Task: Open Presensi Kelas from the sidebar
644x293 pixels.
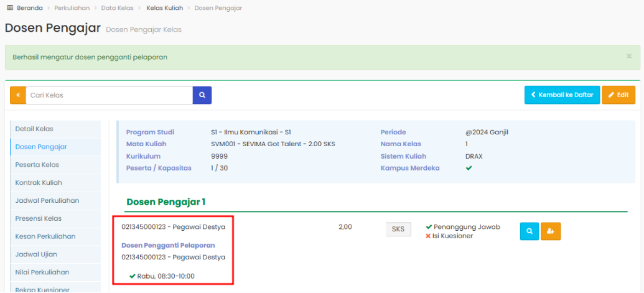Action: [x=39, y=218]
